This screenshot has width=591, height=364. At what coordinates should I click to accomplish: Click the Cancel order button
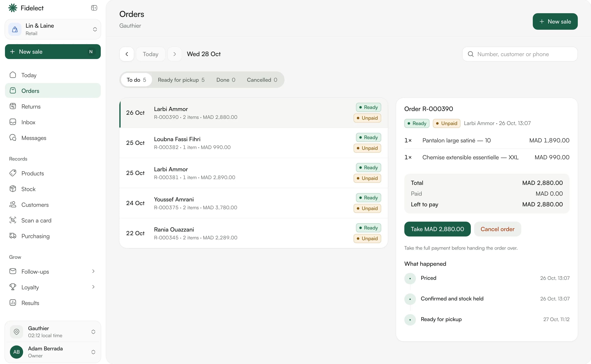click(x=497, y=229)
